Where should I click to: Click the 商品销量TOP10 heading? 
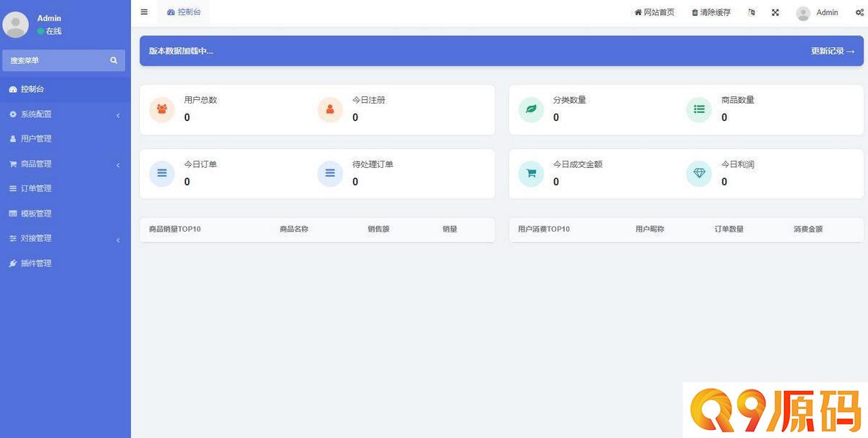click(x=175, y=229)
